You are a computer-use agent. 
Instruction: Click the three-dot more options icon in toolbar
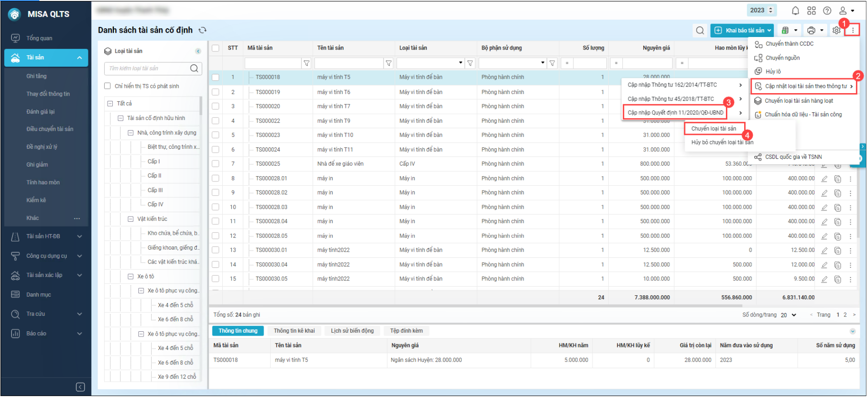click(x=853, y=30)
